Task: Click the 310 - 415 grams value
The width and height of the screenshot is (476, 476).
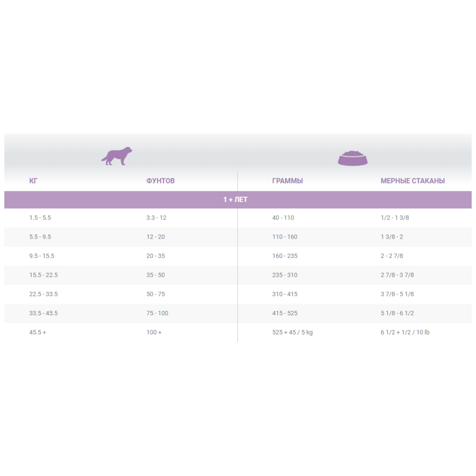Action: [285, 294]
